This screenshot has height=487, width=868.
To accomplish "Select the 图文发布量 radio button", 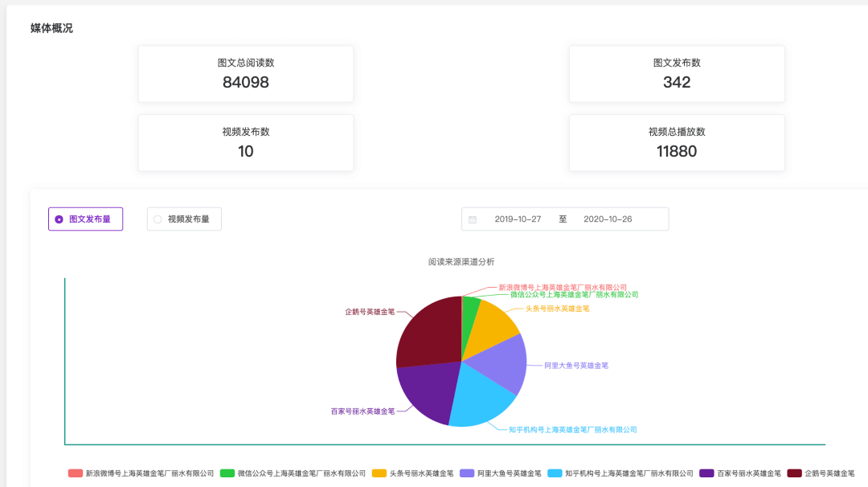I will point(85,219).
